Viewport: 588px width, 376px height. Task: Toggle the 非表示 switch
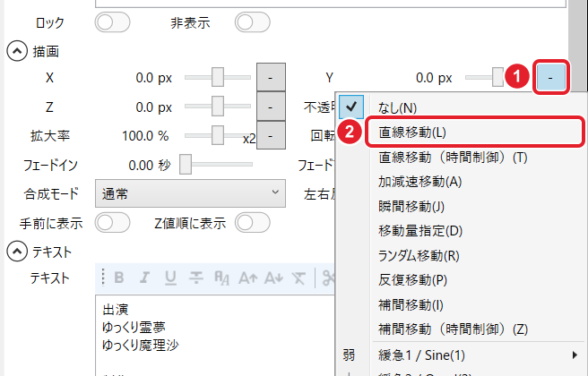point(253,22)
